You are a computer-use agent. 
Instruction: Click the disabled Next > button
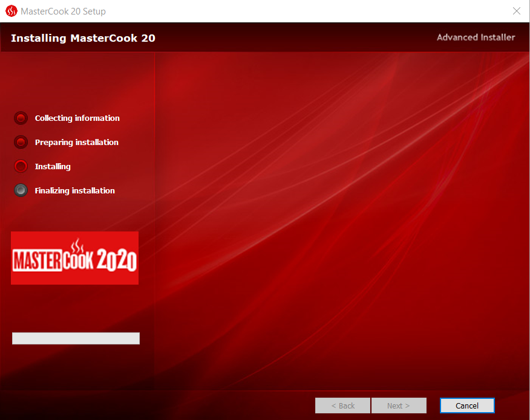tap(399, 405)
